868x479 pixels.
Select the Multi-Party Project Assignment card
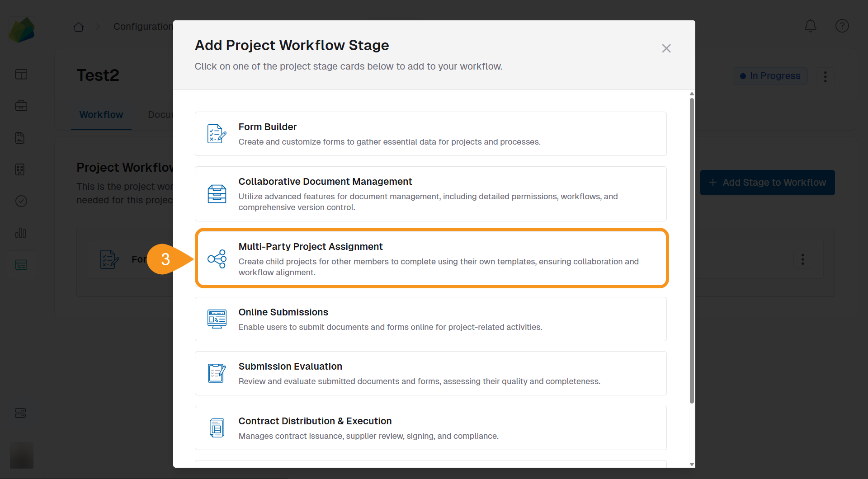click(431, 258)
